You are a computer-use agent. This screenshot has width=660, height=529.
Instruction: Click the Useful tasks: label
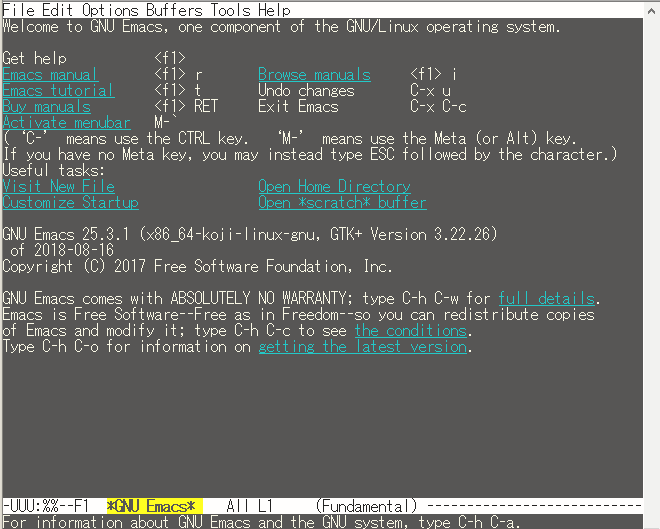(53, 170)
